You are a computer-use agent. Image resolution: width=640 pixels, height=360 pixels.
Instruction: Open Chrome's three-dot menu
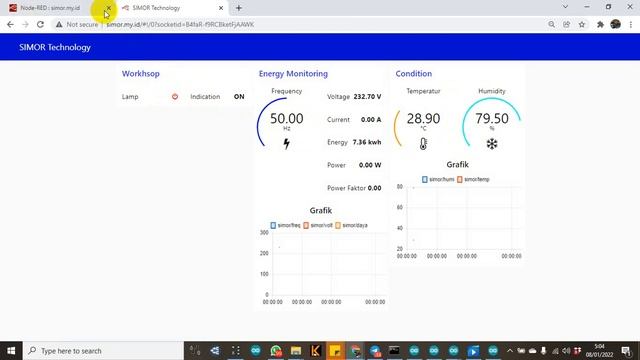[x=631, y=24]
